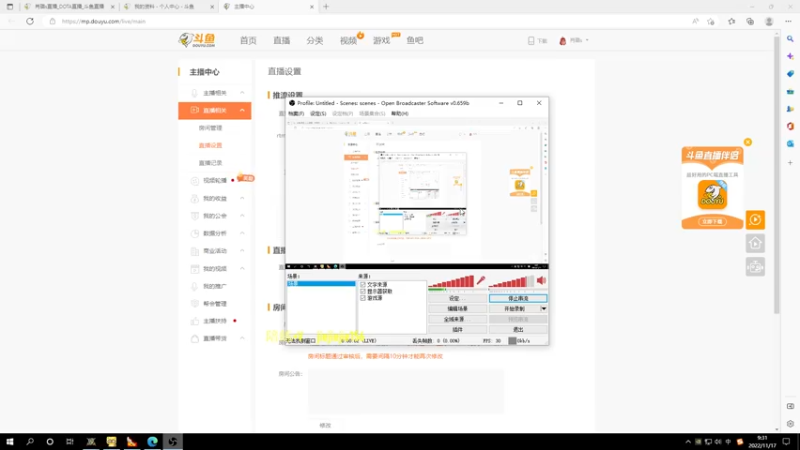
Task: Mute the desktop speaker icon in OBS
Action: tap(541, 280)
